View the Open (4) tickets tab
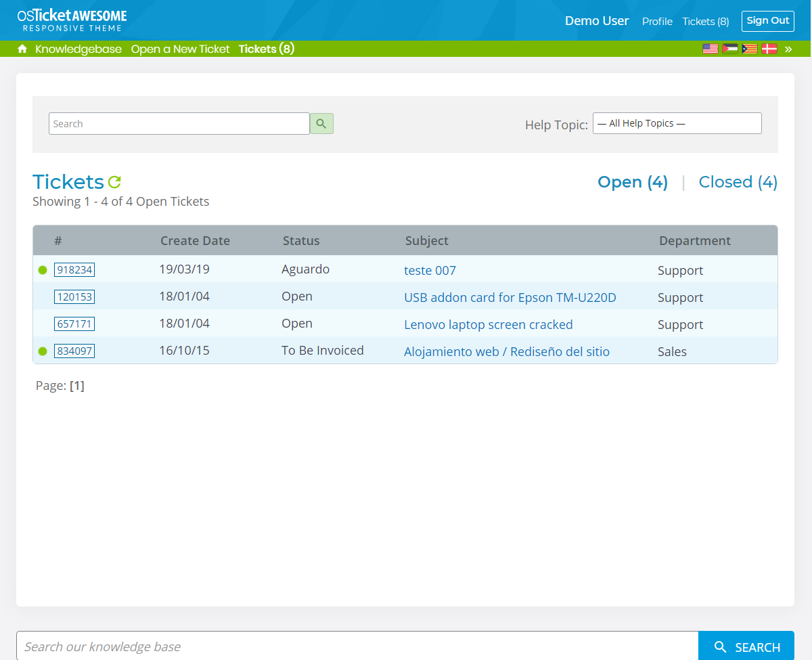812x660 pixels. tap(632, 182)
